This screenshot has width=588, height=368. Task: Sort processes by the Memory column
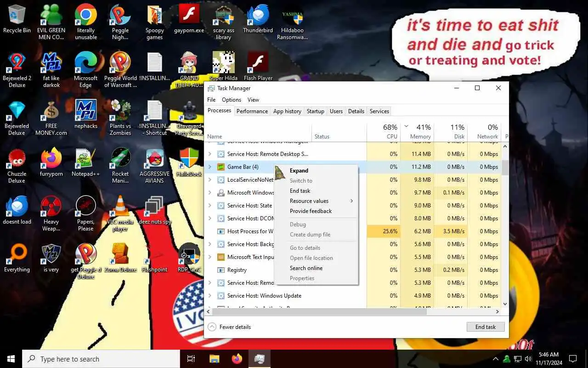417,131
